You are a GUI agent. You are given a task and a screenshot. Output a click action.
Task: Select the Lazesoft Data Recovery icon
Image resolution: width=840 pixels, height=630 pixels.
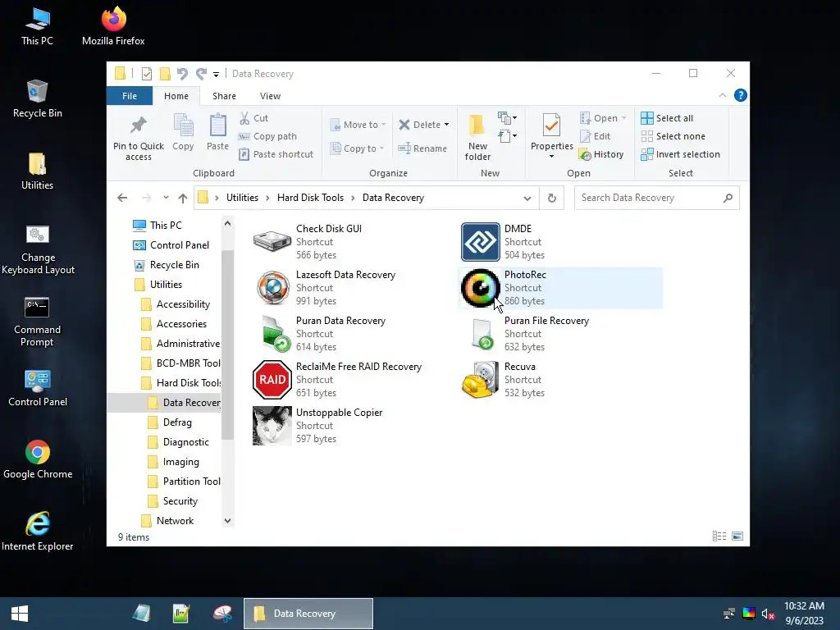pyautogui.click(x=272, y=288)
